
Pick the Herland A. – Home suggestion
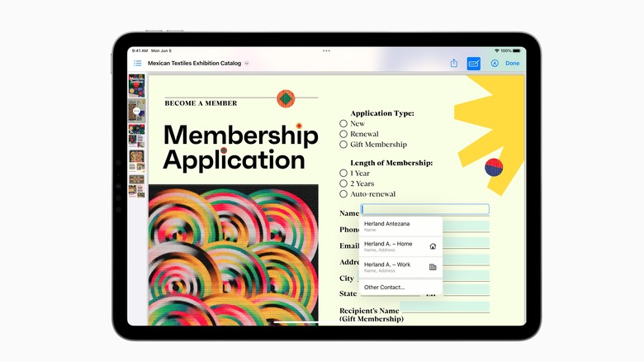pos(400,246)
